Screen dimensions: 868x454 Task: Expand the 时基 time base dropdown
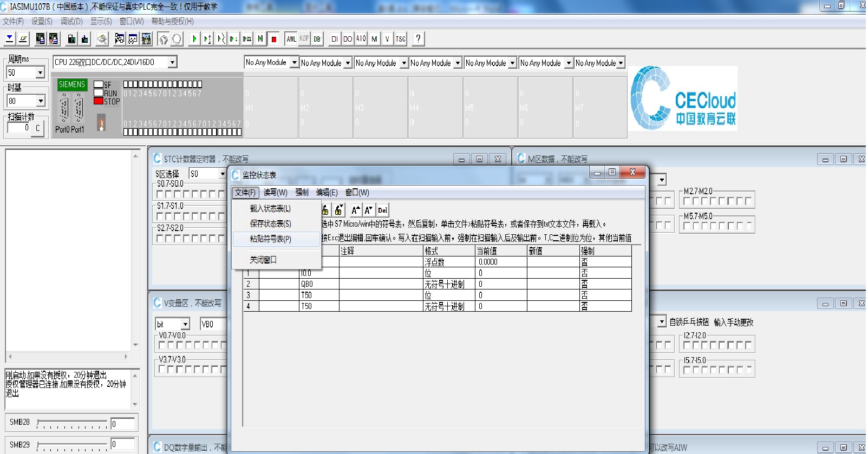pyautogui.click(x=40, y=101)
